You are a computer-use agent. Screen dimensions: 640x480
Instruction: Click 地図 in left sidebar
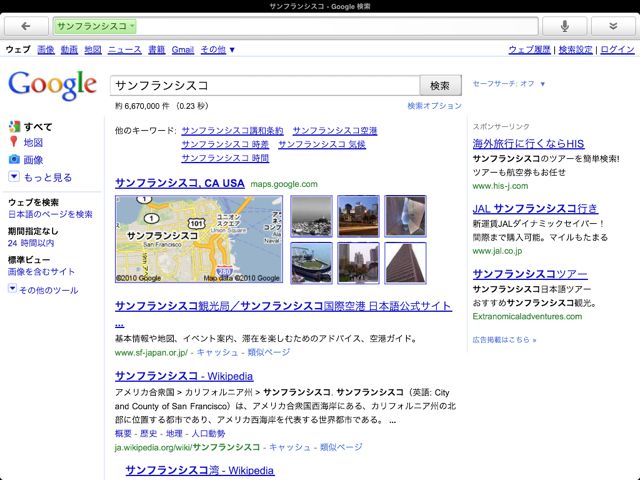click(33, 142)
